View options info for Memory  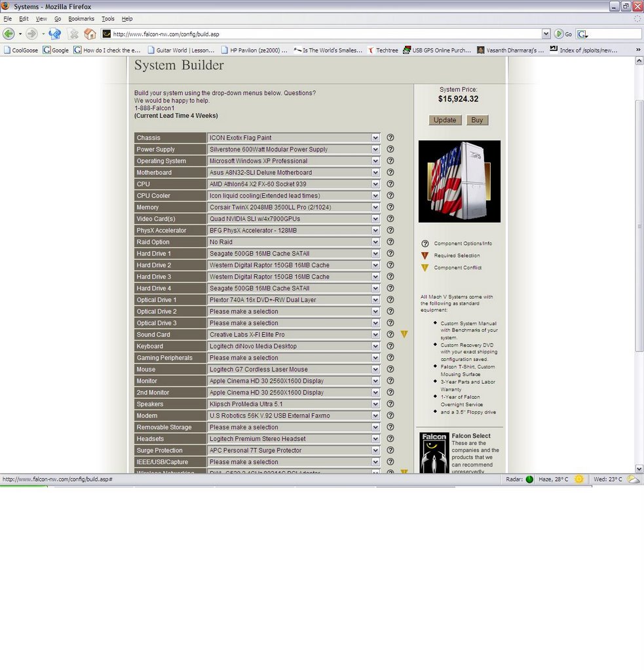[x=390, y=207]
